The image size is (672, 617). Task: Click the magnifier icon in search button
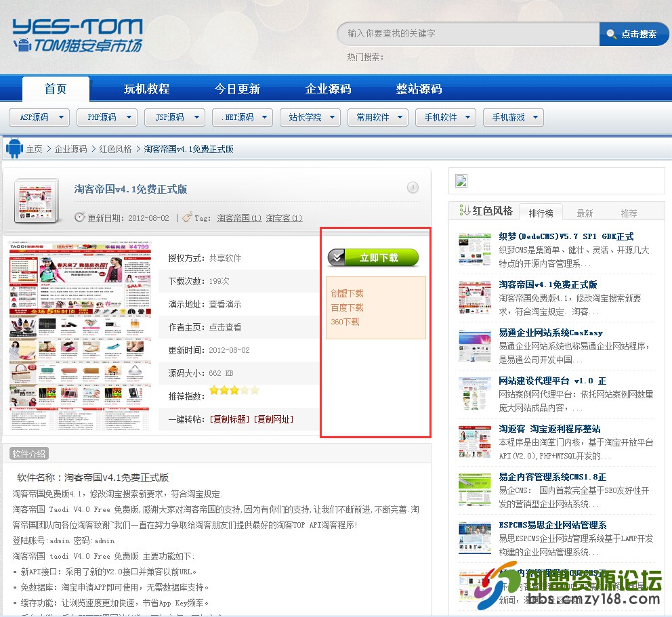(x=611, y=34)
